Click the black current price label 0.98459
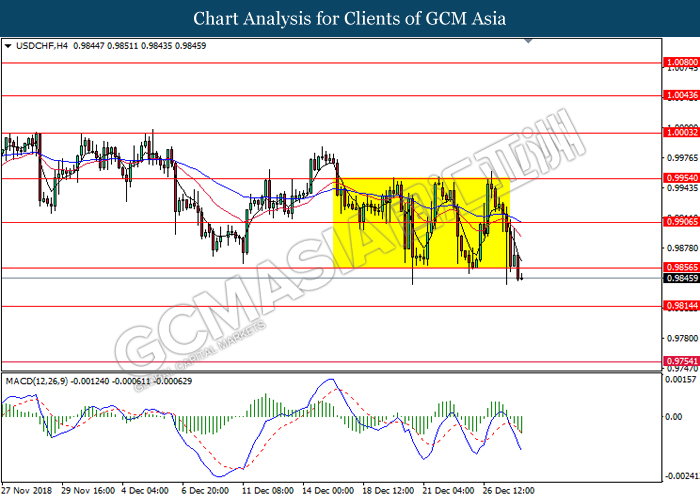Image resolution: width=700 pixels, height=500 pixels. coord(682,278)
